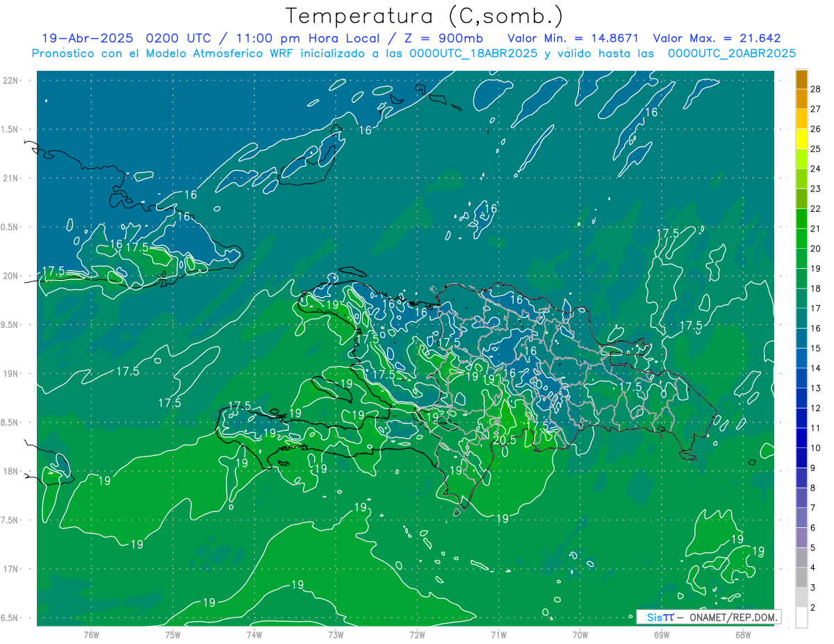The height and width of the screenshot is (644, 834).
Task: Click the "71W" longitude axis label
Action: click(x=498, y=634)
